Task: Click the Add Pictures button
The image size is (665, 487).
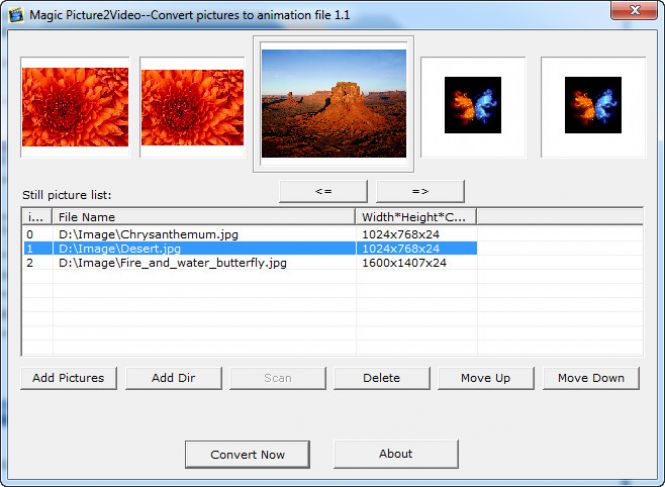Action: tap(69, 378)
